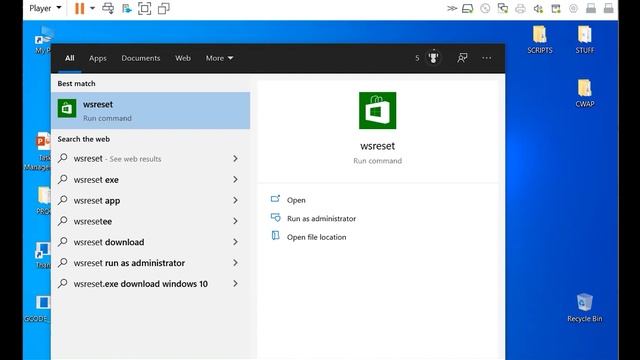
Task: Switch to the Documents search tab
Action: click(x=141, y=58)
